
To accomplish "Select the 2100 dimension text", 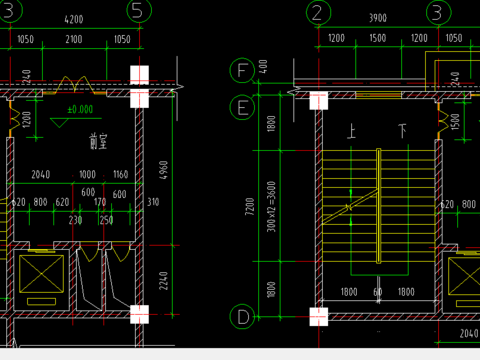I will coord(74,39).
